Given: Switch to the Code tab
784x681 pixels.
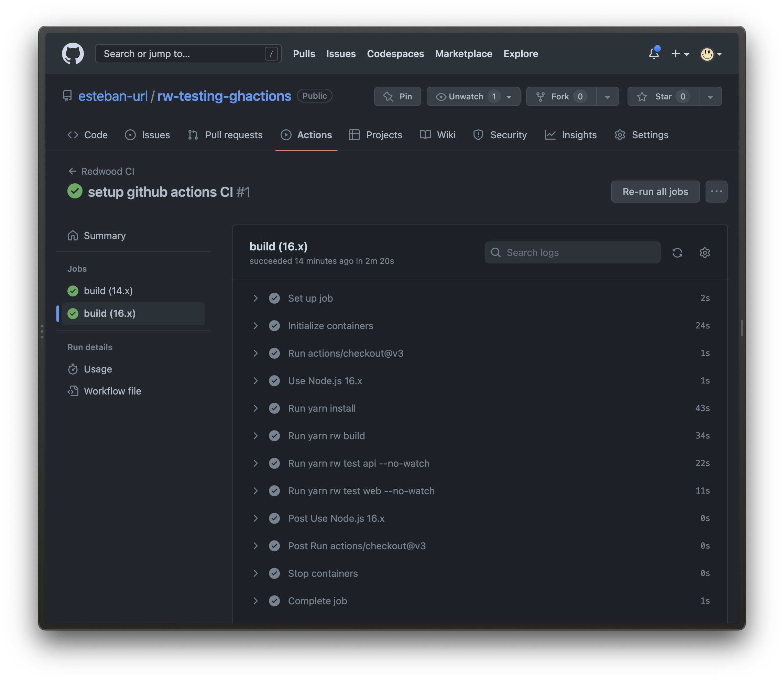Looking at the screenshot, I should (x=87, y=135).
